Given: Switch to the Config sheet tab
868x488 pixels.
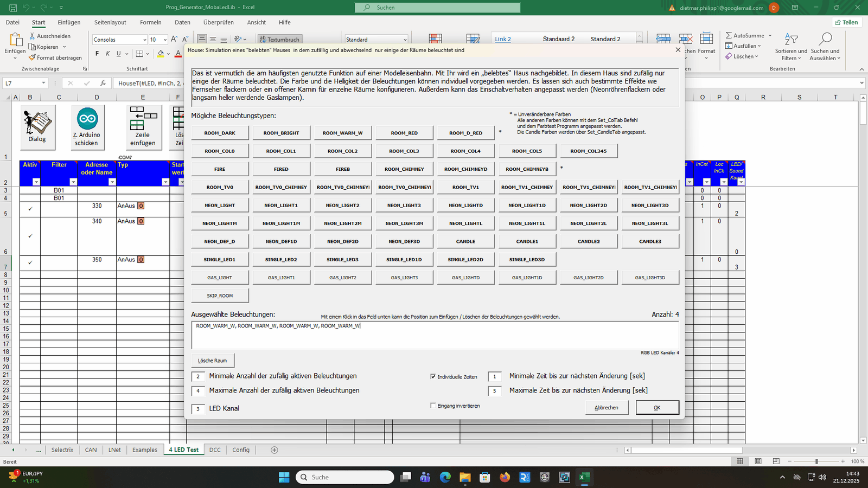Looking at the screenshot, I should [241, 450].
